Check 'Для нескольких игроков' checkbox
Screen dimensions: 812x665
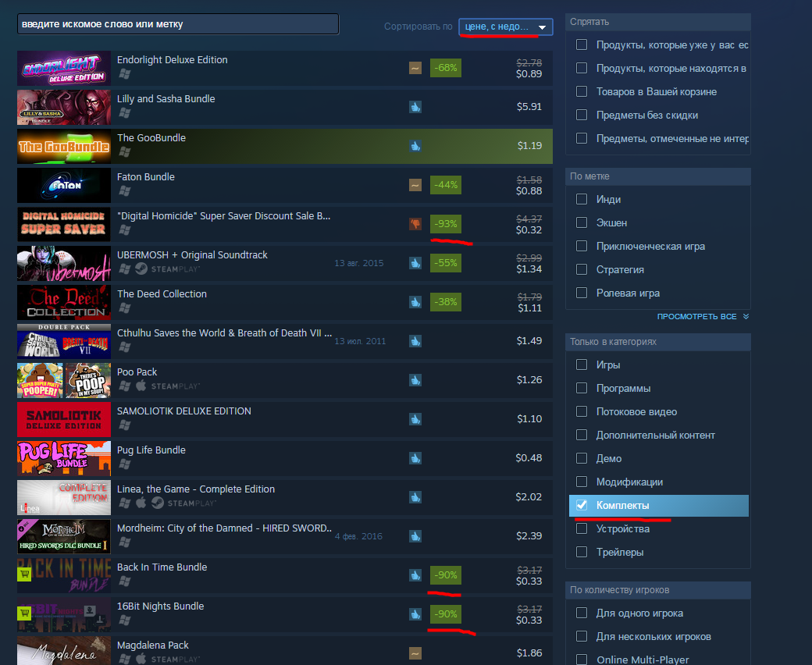[x=582, y=636]
